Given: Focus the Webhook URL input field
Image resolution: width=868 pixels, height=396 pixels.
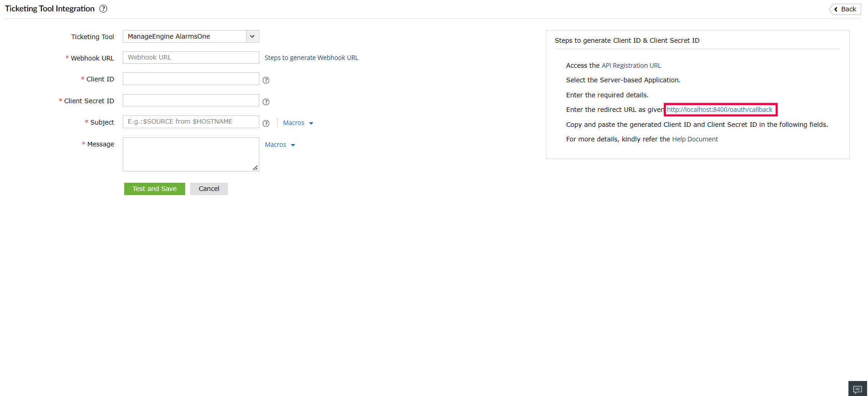Looking at the screenshot, I should (x=191, y=57).
